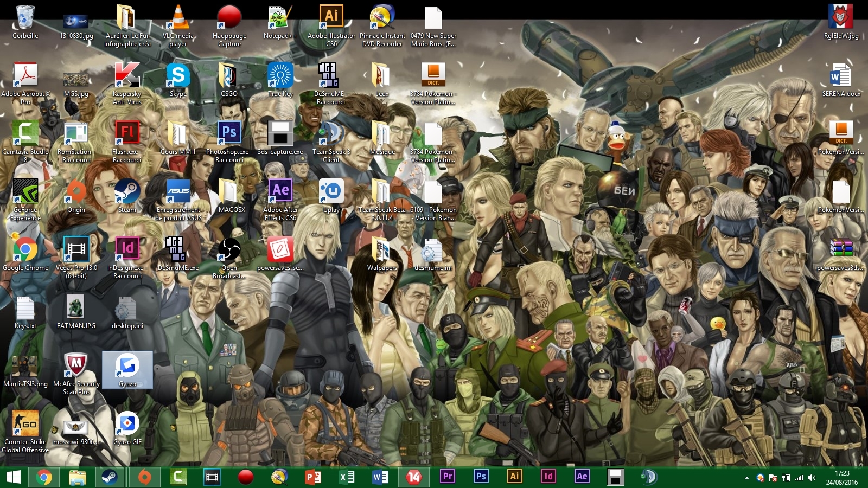Click the TeamSpeak Beta 3.0.11.4 folder
Image resolution: width=868 pixels, height=488 pixels.
382,199
